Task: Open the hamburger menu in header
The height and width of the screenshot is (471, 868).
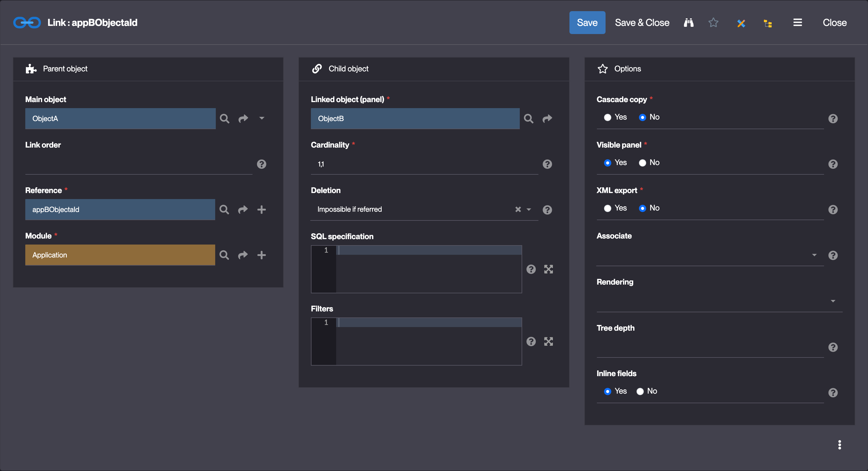Action: [797, 23]
